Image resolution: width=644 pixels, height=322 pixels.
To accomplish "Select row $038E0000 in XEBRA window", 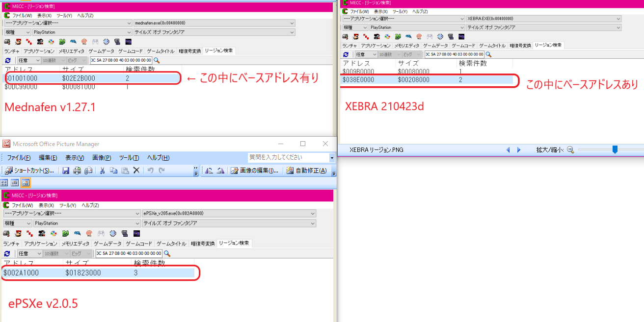I will pyautogui.click(x=427, y=79).
